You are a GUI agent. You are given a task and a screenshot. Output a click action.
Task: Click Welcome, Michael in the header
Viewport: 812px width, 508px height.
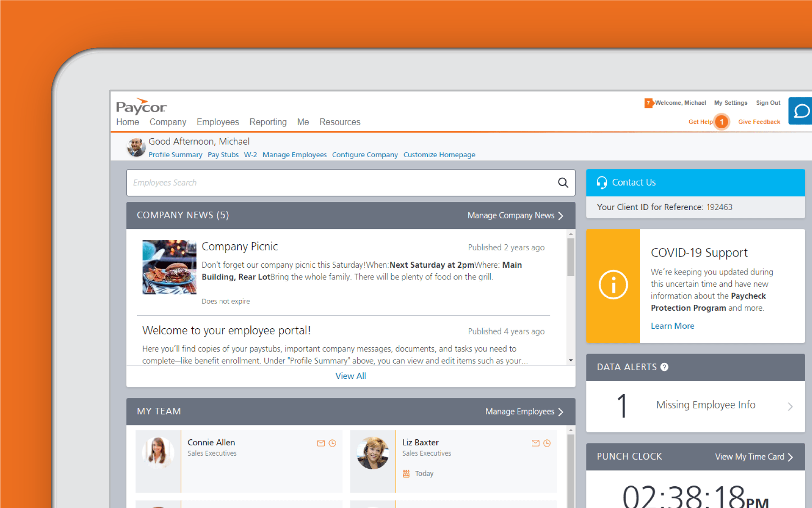[x=680, y=103]
